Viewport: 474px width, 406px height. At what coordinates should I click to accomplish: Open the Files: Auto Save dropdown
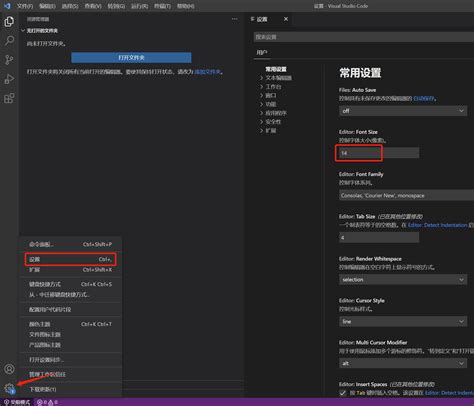pos(403,111)
